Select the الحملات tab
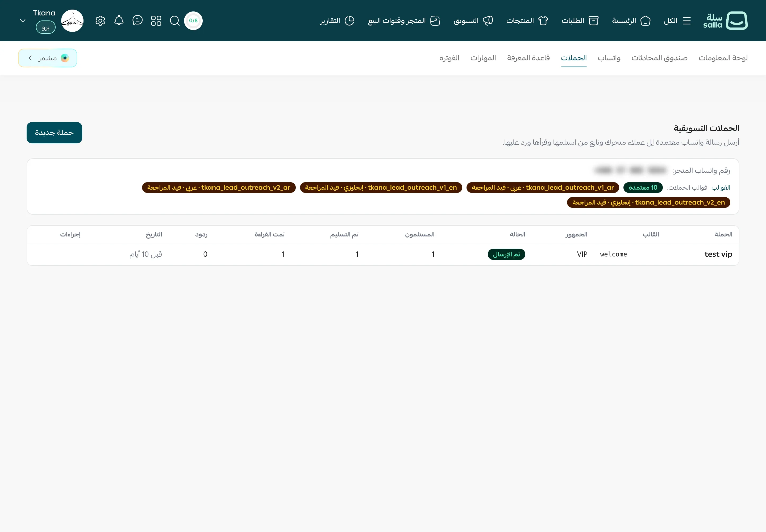Viewport: 766px width, 532px height. coord(574,58)
